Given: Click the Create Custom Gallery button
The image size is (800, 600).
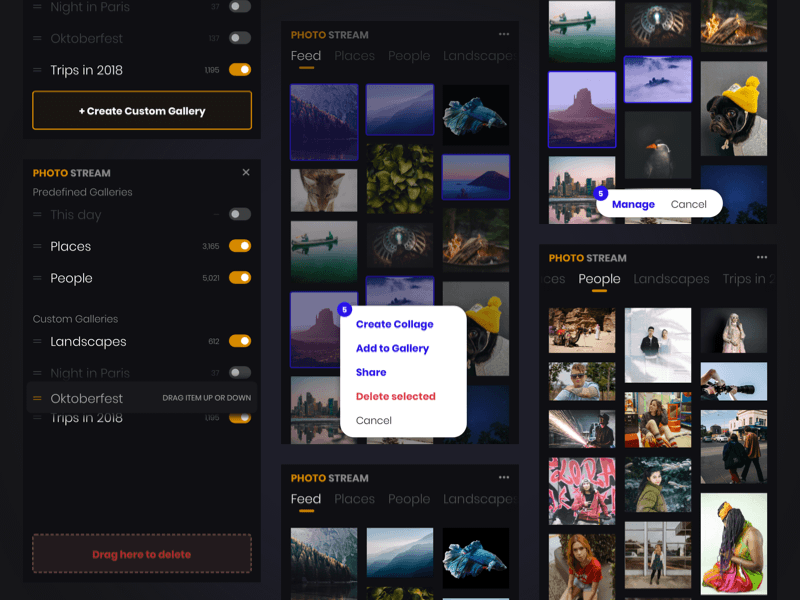Looking at the screenshot, I should click(x=142, y=111).
